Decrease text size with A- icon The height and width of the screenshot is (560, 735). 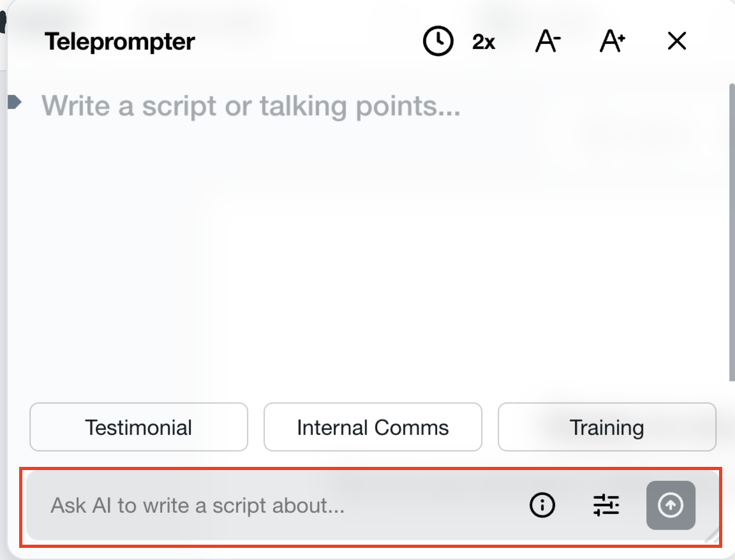point(547,41)
